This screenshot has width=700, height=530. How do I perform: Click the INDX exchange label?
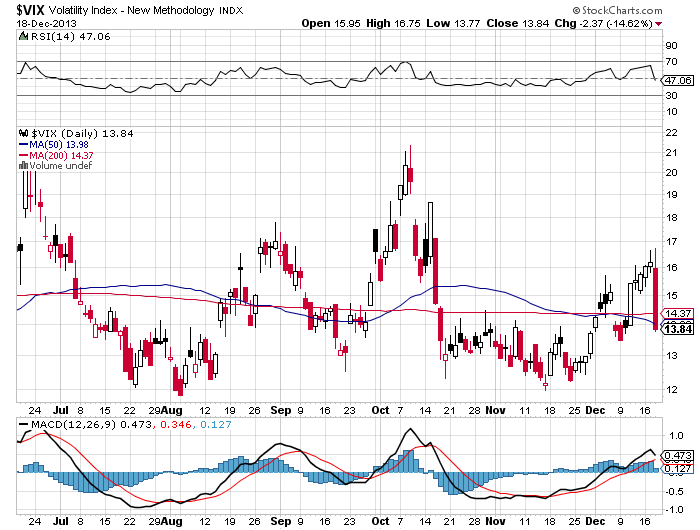click(231, 11)
